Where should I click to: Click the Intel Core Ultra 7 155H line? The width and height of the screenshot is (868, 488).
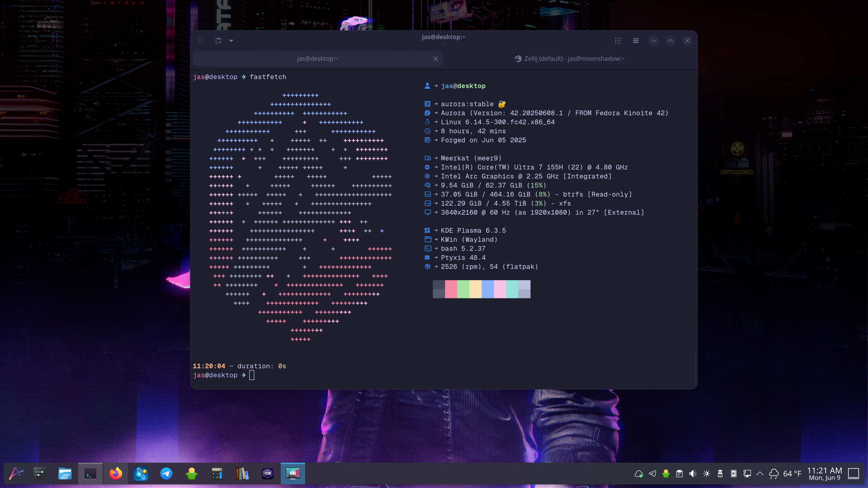[534, 167]
